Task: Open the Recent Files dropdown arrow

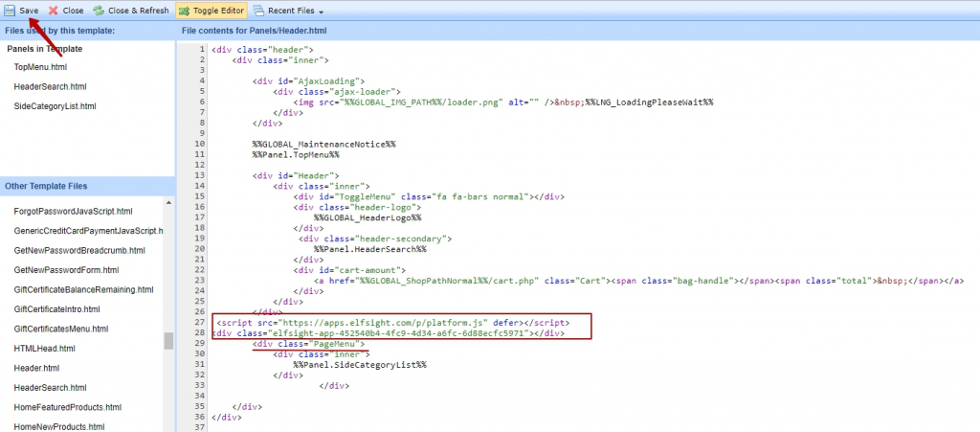Action: point(321,11)
